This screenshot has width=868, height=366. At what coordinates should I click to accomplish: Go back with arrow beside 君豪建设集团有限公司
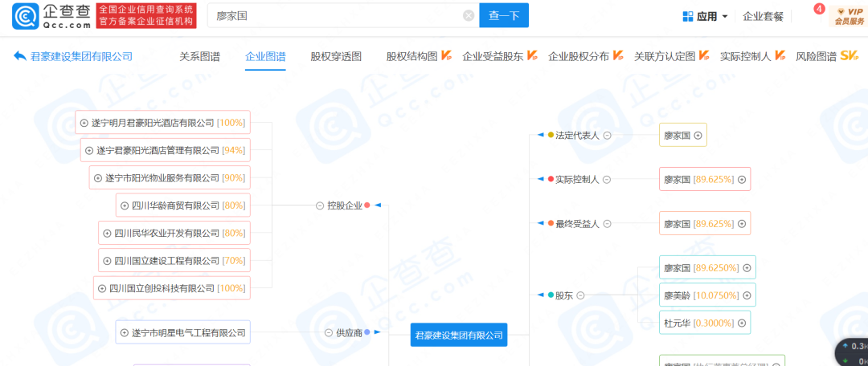(20, 56)
